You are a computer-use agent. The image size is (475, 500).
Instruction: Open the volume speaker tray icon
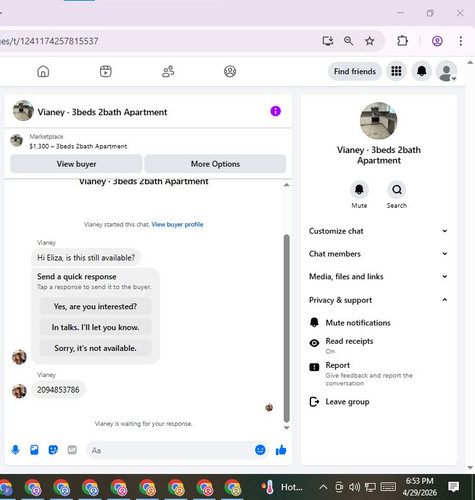[x=354, y=487]
